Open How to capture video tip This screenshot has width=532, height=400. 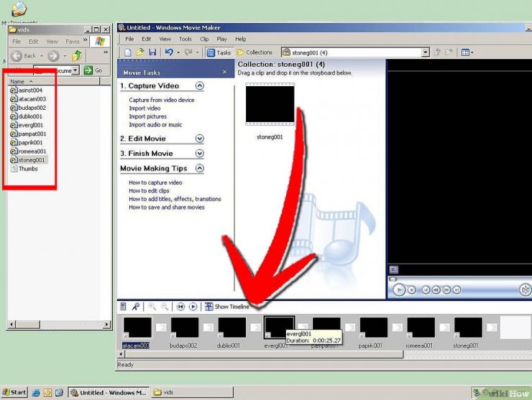tap(155, 182)
